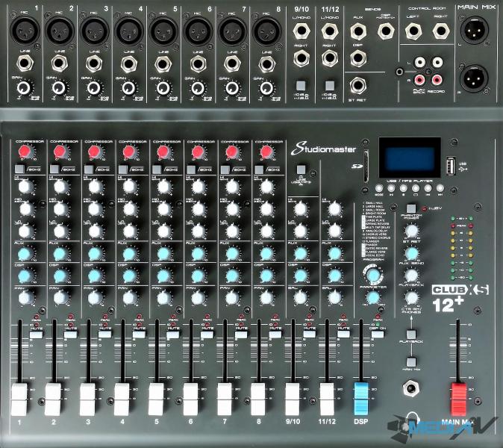The width and height of the screenshot is (503, 448).
Task: Adjust the channel 5 DSP send knob
Action: click(163, 276)
